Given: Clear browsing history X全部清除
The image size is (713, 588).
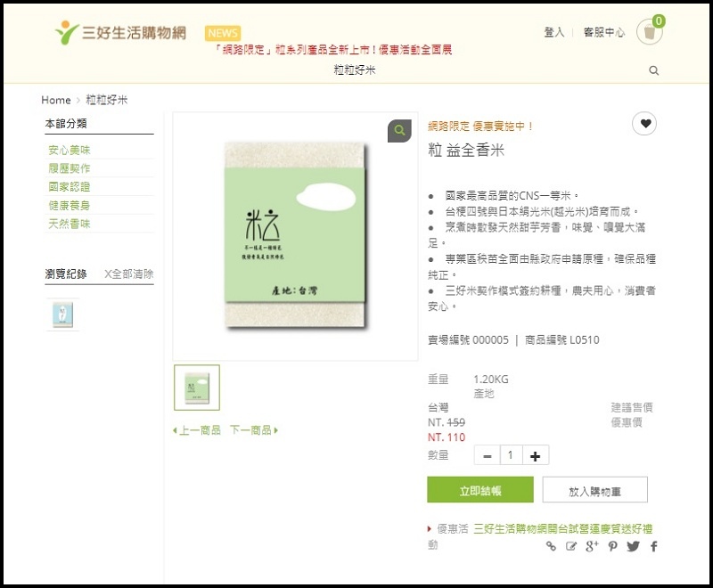Looking at the screenshot, I should [x=128, y=274].
